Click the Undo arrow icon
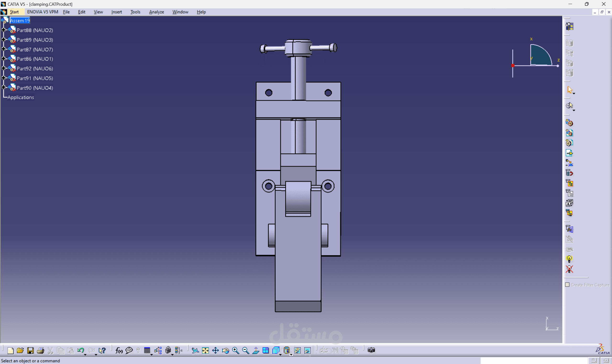The image size is (612, 364). point(81,351)
